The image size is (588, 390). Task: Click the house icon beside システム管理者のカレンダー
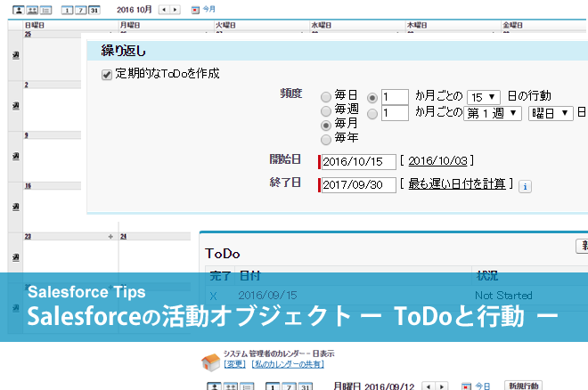coord(210,362)
